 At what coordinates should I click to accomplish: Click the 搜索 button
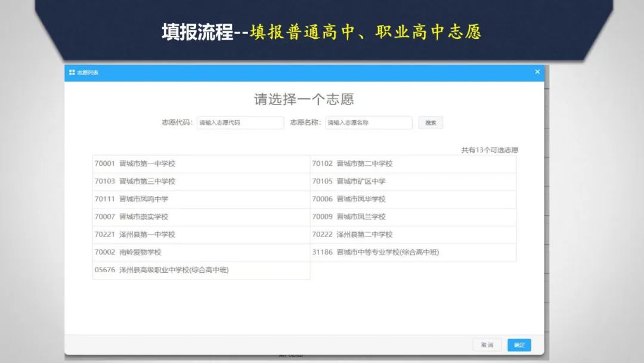431,122
